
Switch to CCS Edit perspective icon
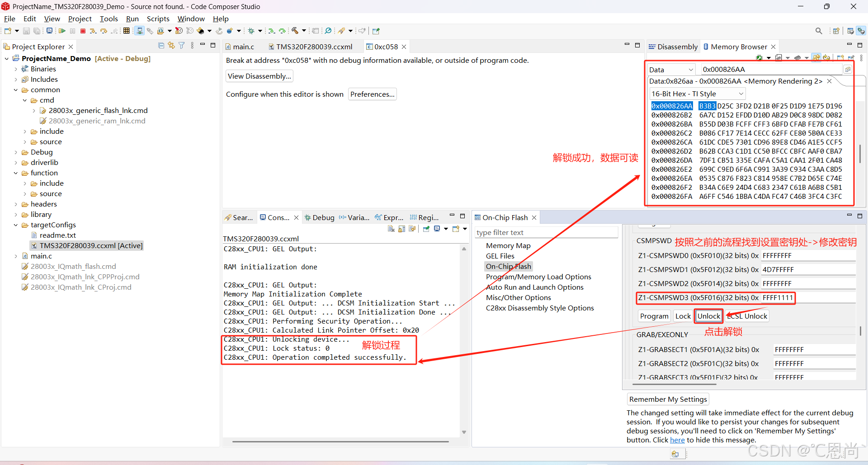[x=850, y=31]
